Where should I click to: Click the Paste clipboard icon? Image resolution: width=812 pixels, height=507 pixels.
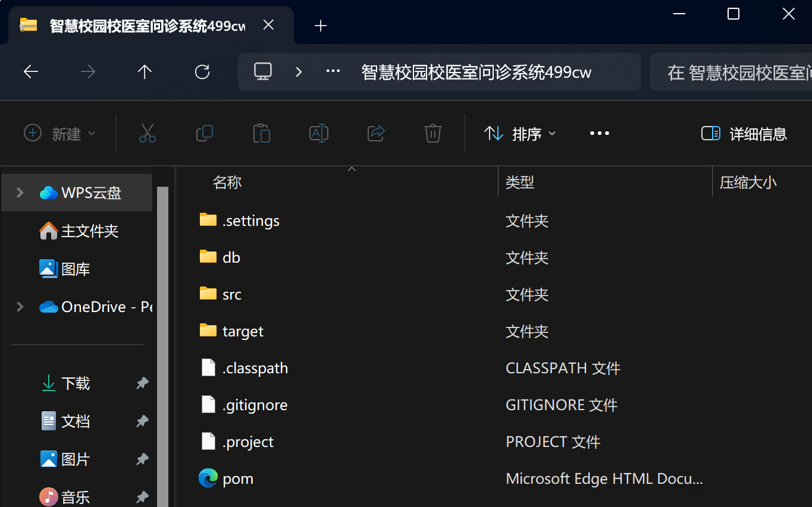262,133
